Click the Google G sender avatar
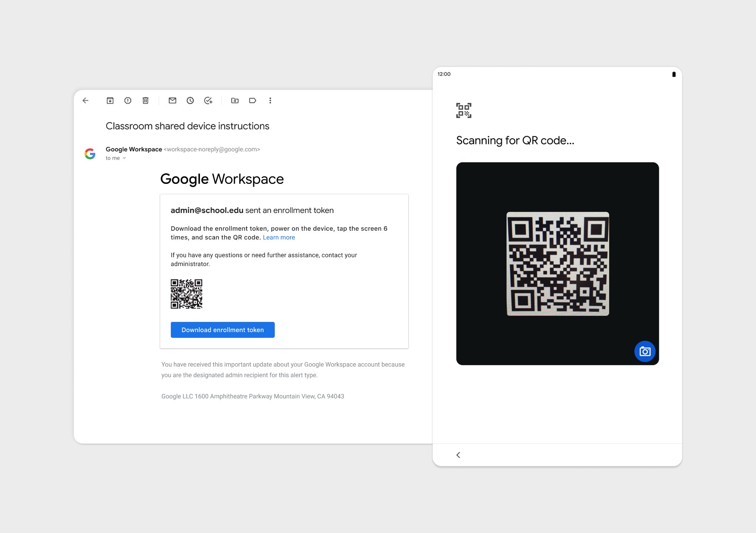Screen dimensions: 756x533 coord(90,154)
